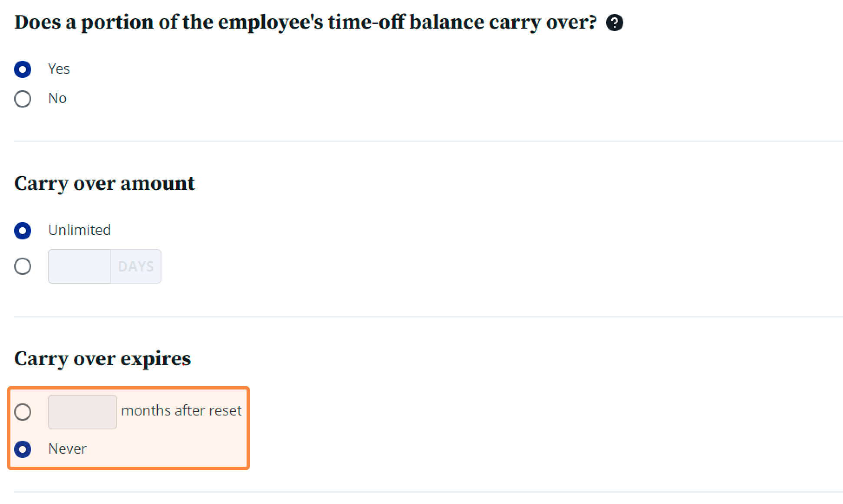Click the 'Unlimited' option label text
Screen dimensions: 843x504
pyautogui.click(x=79, y=230)
